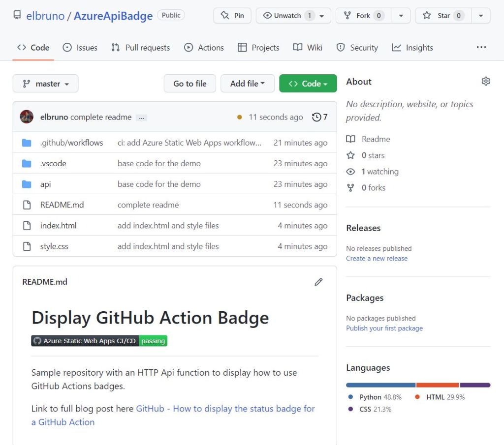The height and width of the screenshot is (445, 504).
Task: Open the Actions tab
Action: click(x=204, y=47)
